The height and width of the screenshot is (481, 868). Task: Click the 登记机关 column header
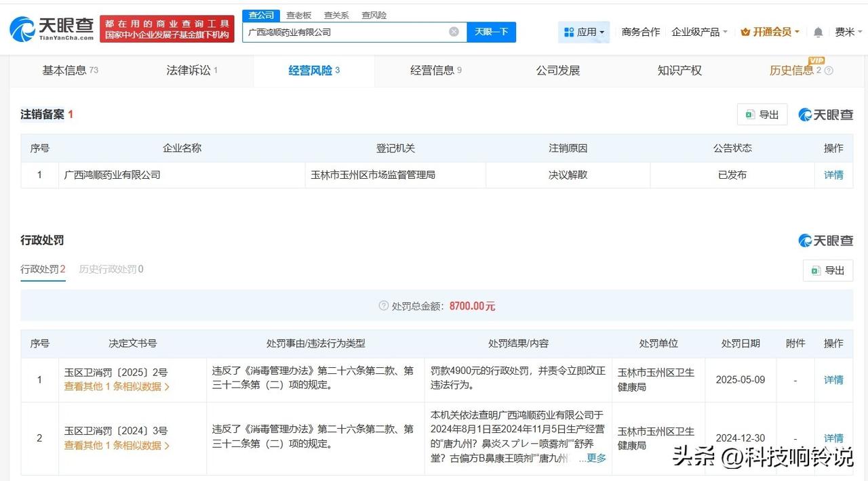[x=395, y=148]
